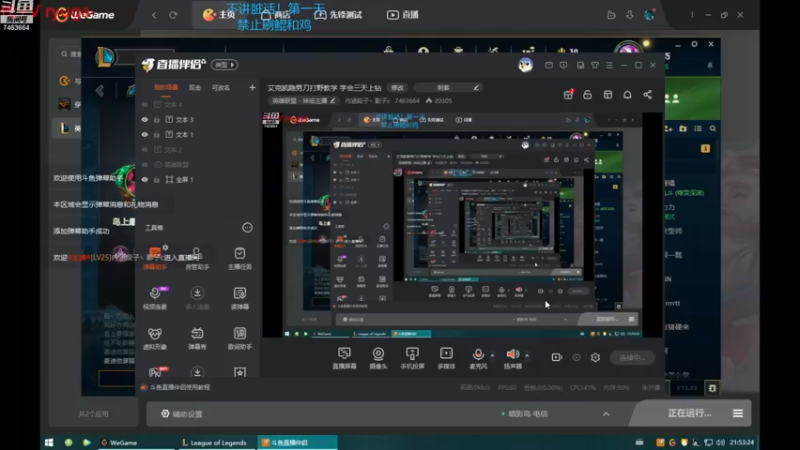Switch to the 可改名 scene tab
800x450 pixels.
tap(221, 88)
